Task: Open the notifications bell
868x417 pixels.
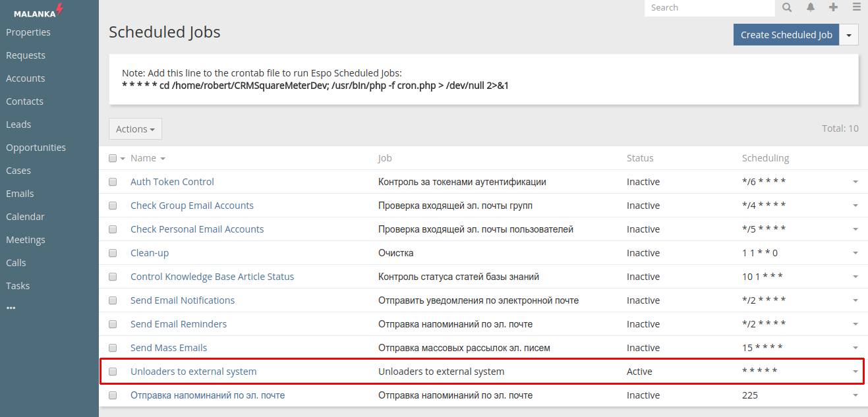Action: pos(811,7)
